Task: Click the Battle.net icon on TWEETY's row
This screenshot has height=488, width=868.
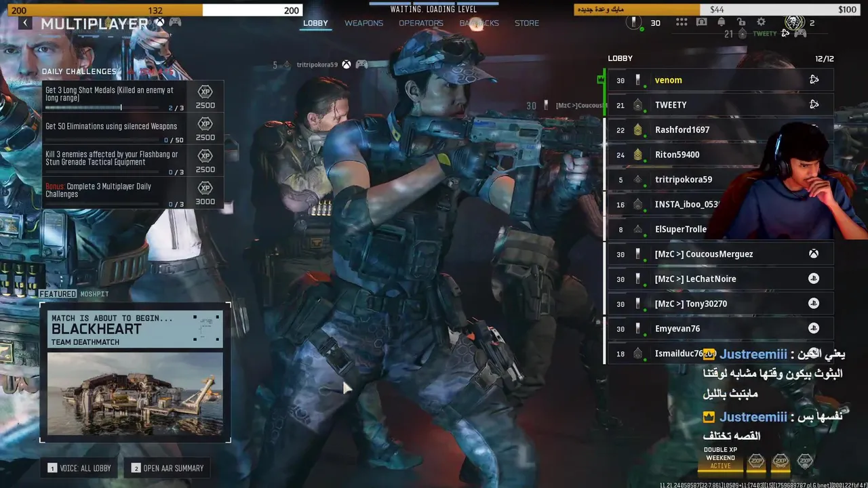Action: pyautogui.click(x=814, y=104)
